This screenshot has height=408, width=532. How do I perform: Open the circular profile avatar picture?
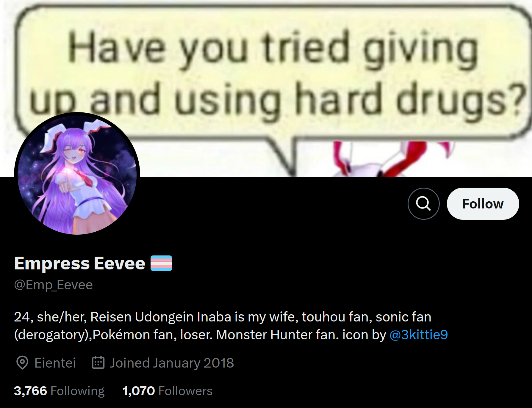point(77,174)
